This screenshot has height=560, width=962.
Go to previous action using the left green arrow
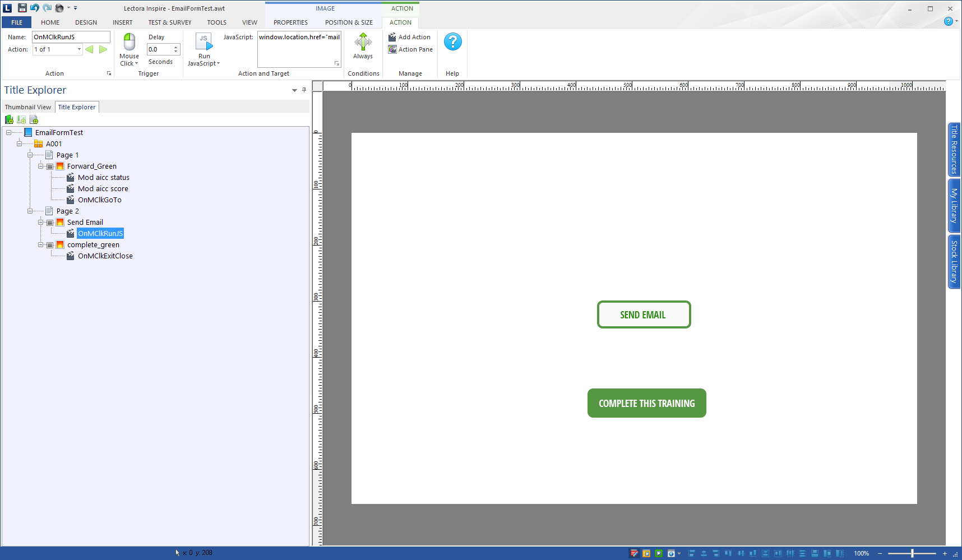[89, 49]
